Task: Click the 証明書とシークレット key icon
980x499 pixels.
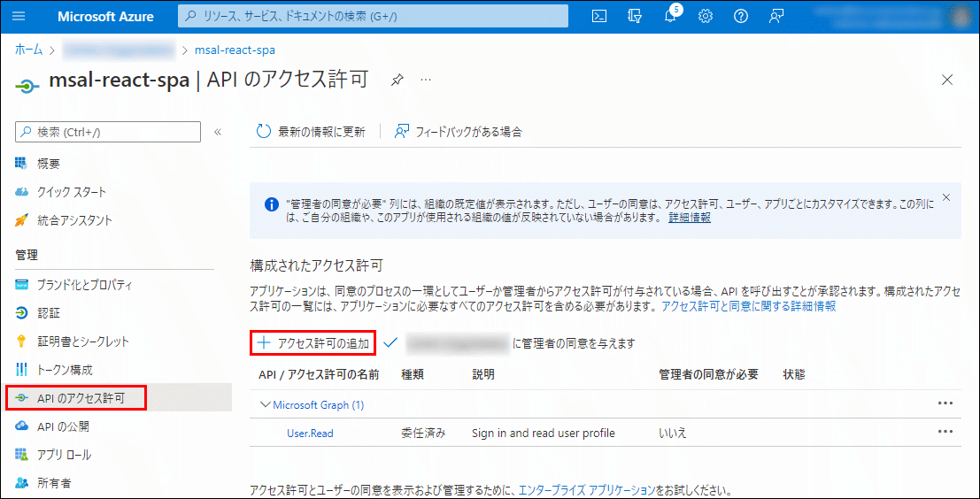Action: pos(21,341)
